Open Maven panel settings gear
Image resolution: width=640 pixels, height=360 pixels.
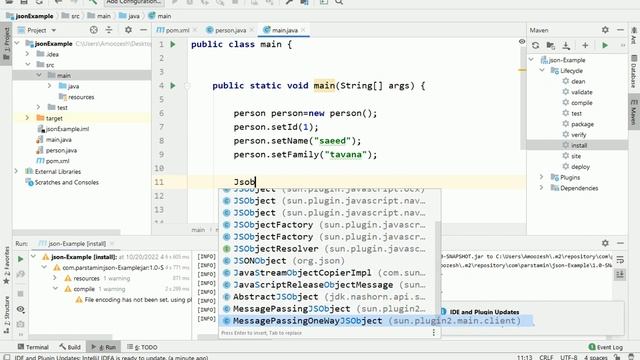click(x=605, y=30)
